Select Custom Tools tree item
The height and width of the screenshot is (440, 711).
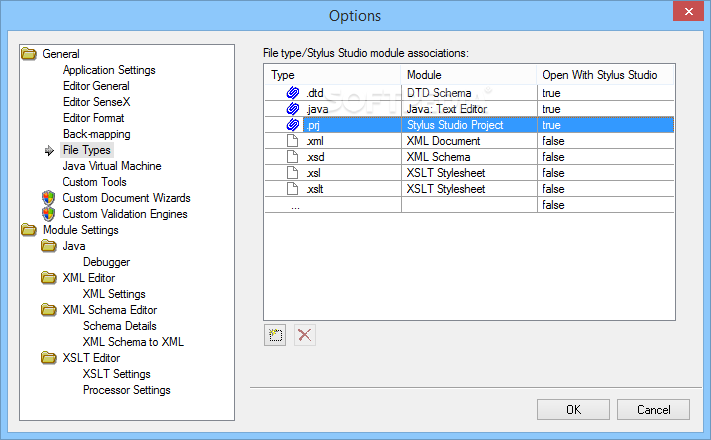[94, 182]
